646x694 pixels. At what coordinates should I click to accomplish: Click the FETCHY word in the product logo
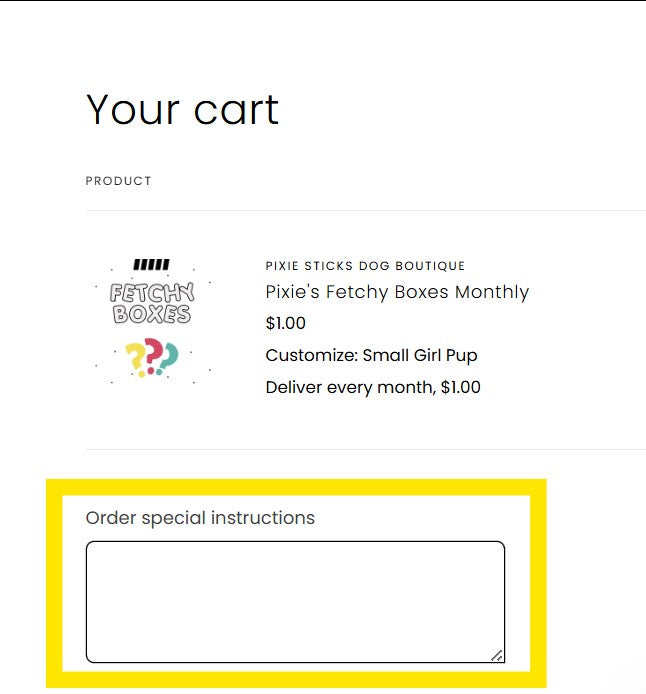152,294
